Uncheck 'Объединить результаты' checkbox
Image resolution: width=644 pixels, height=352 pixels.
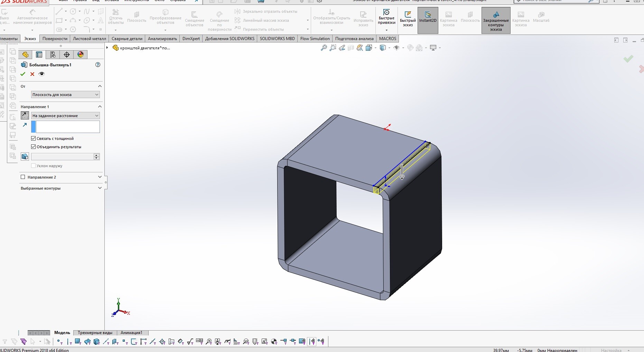pyautogui.click(x=34, y=147)
